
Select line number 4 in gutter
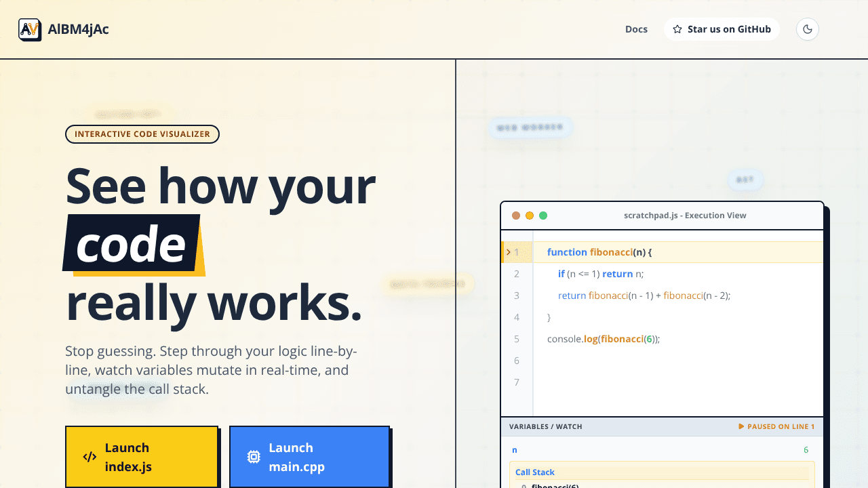(x=517, y=317)
